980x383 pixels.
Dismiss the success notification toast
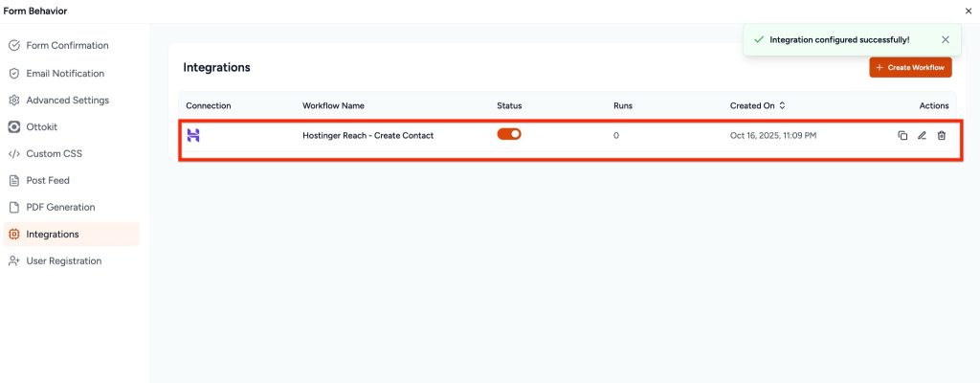946,40
